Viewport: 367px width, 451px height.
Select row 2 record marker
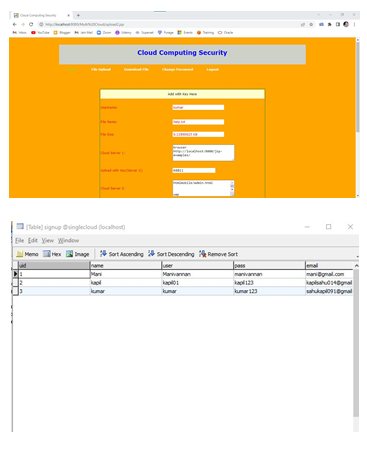[15, 283]
